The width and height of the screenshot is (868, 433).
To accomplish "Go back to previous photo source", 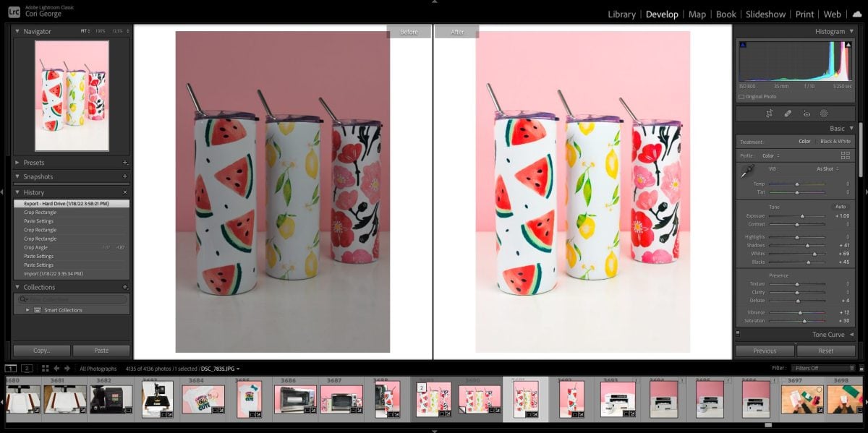I will point(56,369).
